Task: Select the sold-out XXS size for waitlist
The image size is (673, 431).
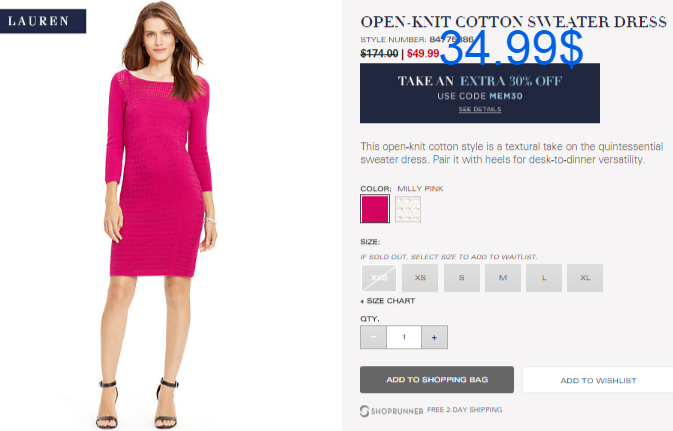Action: tap(379, 278)
